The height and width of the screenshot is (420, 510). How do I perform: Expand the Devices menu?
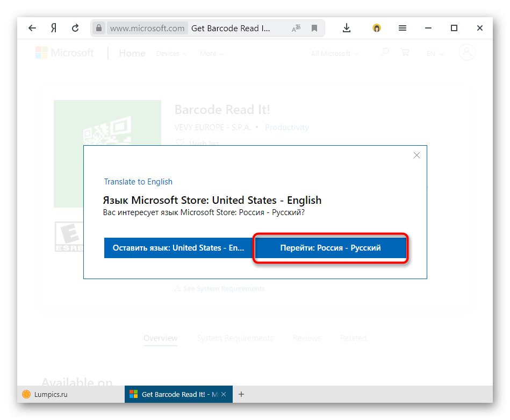[172, 54]
